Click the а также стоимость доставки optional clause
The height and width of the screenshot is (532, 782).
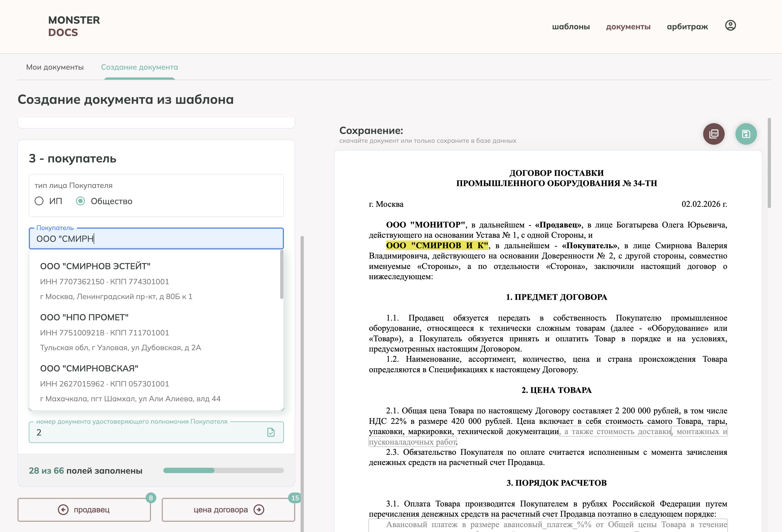[615, 431]
